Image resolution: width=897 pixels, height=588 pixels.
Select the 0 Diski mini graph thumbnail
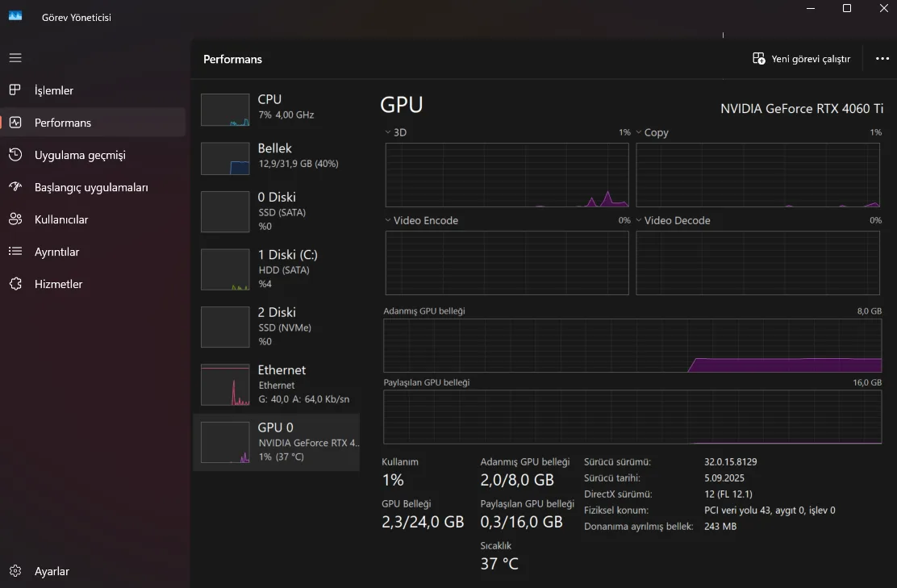pyautogui.click(x=225, y=211)
